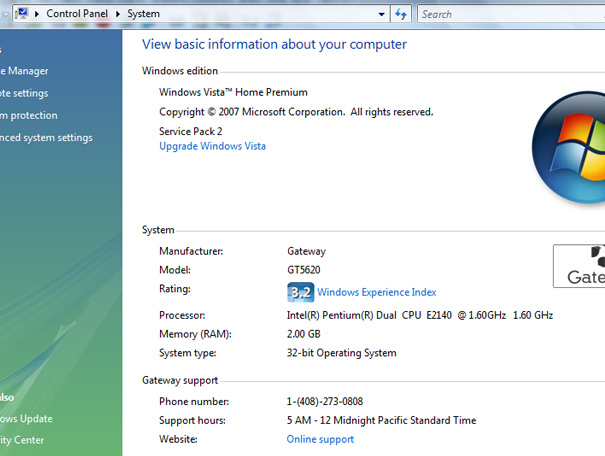Viewport: 605px width, 456px height.
Task: Open Remote settings in the sidebar
Action: (x=24, y=93)
